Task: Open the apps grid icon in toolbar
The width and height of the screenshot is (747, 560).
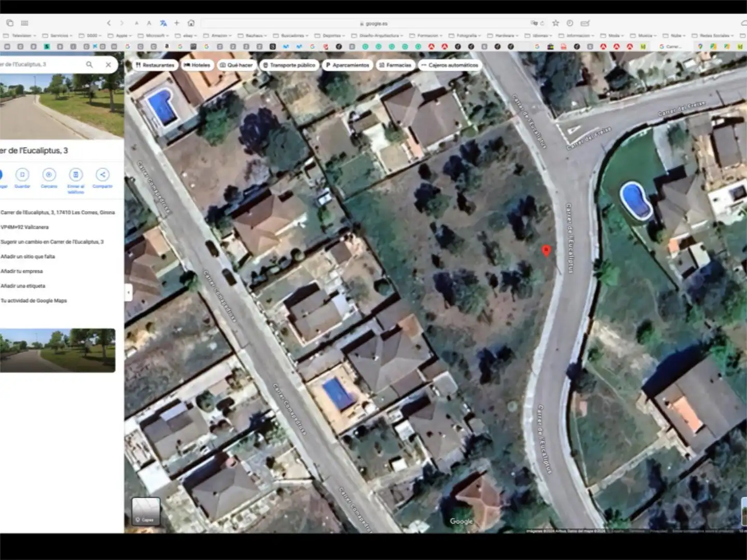Action: 24,23
